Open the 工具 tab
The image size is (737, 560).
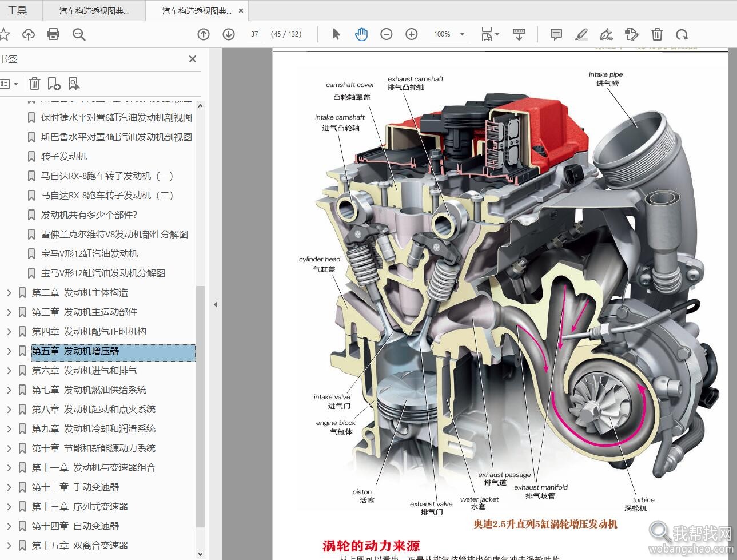click(x=17, y=10)
